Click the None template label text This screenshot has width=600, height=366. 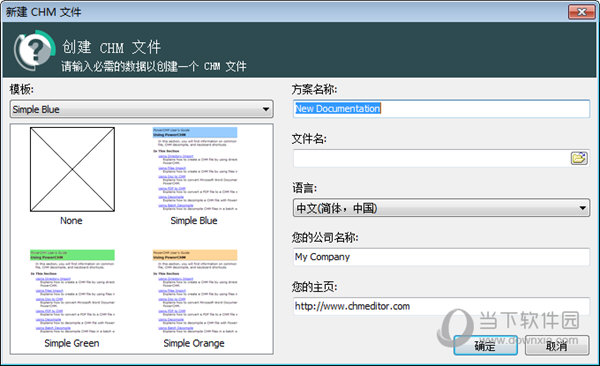pos(71,221)
